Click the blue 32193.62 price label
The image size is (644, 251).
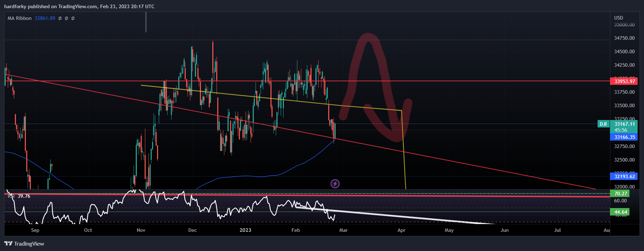[624, 176]
